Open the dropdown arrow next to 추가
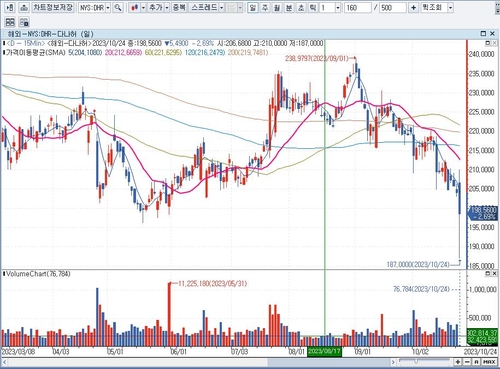This screenshot has width=500, height=369. tap(167, 8)
